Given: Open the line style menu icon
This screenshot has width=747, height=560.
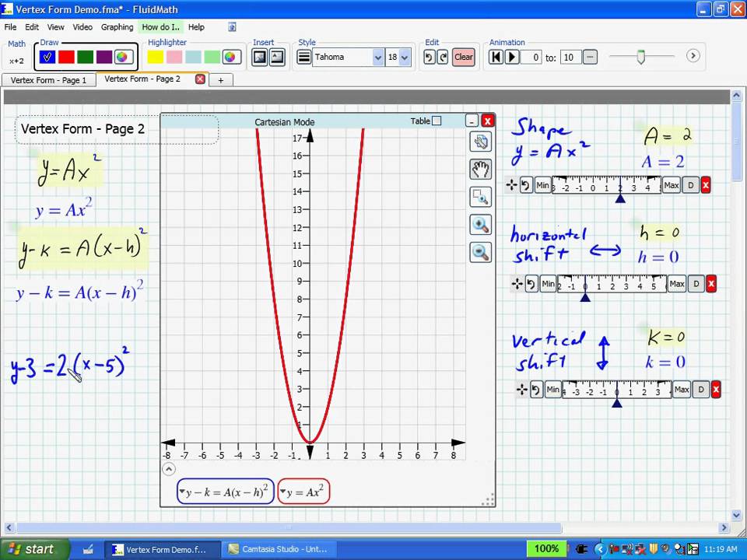Looking at the screenshot, I should (x=303, y=57).
